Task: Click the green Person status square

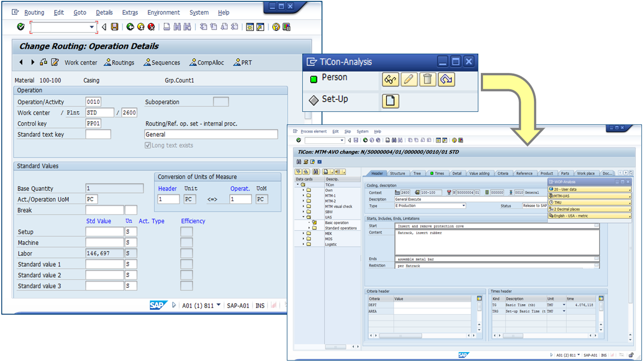Action: pyautogui.click(x=313, y=80)
